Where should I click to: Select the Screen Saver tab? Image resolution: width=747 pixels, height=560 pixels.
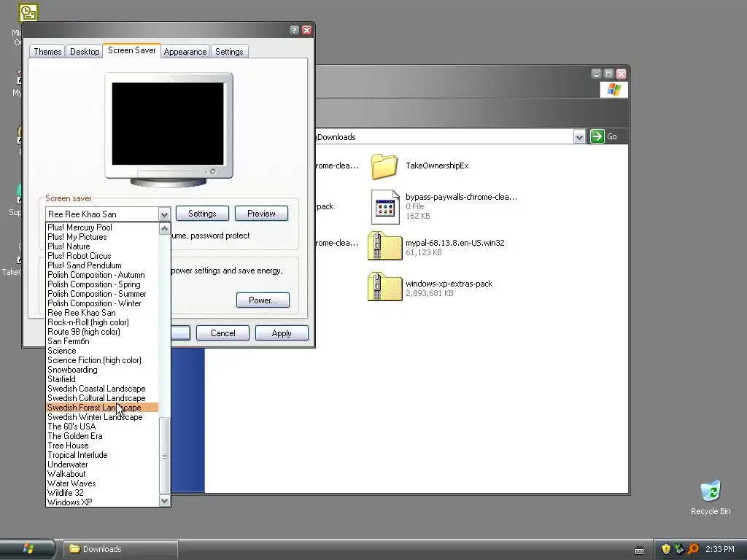tap(131, 50)
